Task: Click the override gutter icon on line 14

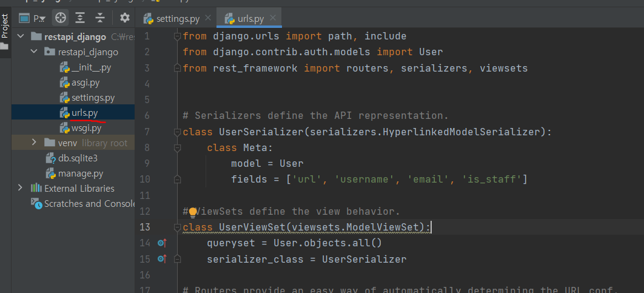Action: tap(162, 243)
